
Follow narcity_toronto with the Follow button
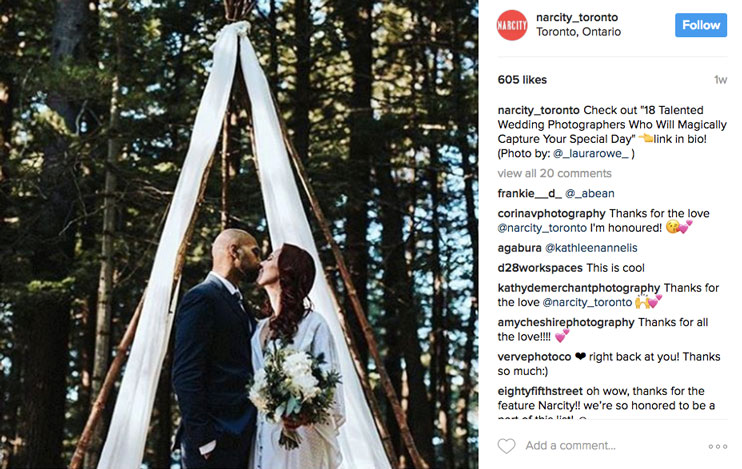pos(701,25)
